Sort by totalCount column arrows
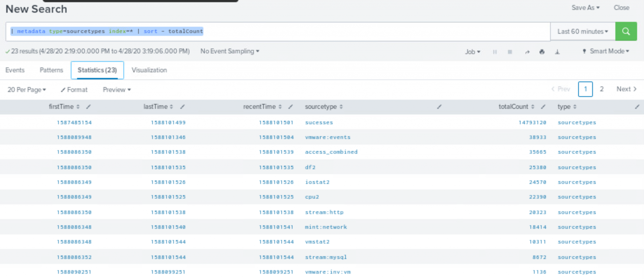The image size is (644, 279). (533, 107)
